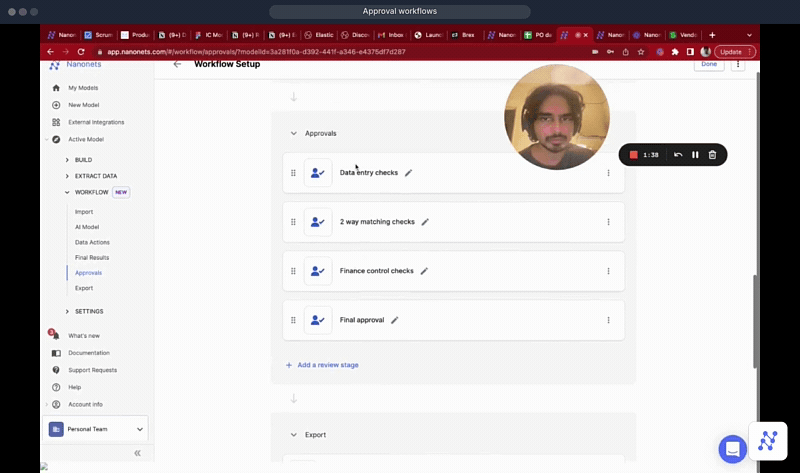The height and width of the screenshot is (473, 800).
Task: Collapse the Export section
Action: (294, 435)
